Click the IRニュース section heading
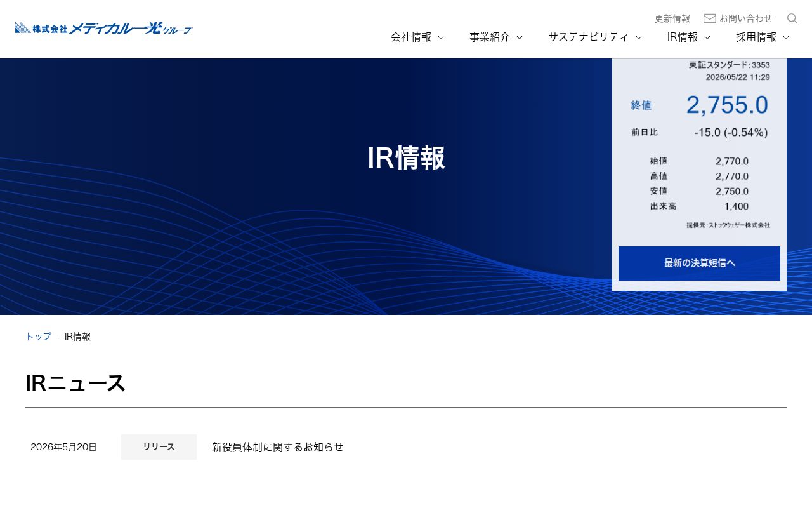The image size is (812, 508). (75, 384)
